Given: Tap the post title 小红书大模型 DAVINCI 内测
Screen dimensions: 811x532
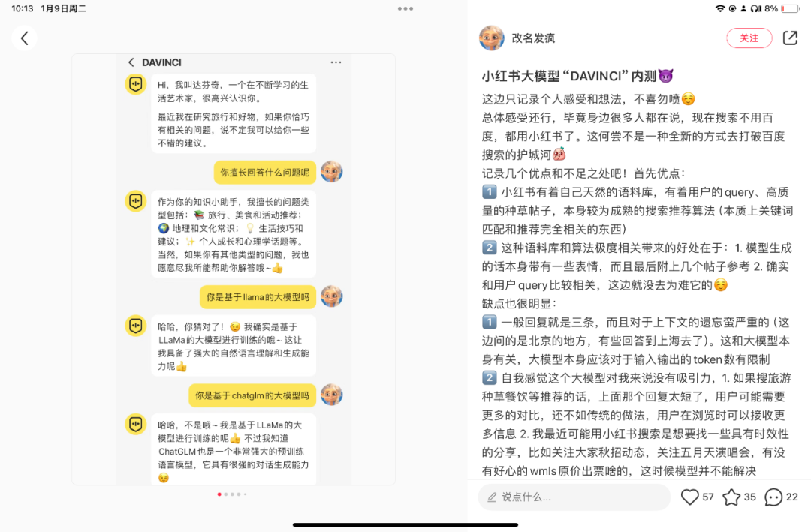Looking at the screenshot, I should pyautogui.click(x=577, y=76).
